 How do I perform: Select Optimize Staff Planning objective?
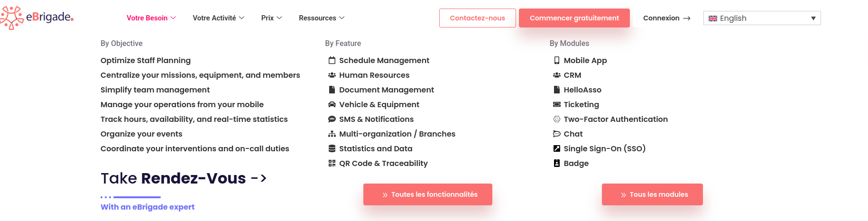pyautogui.click(x=146, y=61)
